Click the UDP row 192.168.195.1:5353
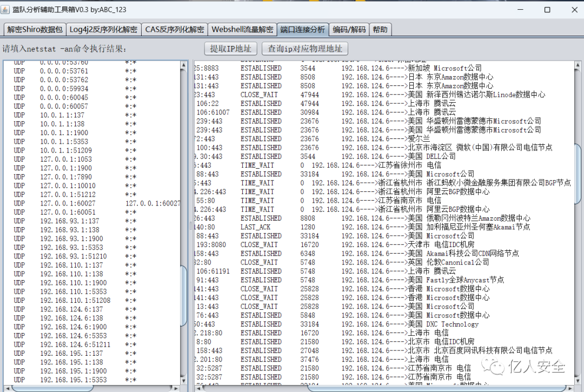 (x=75, y=380)
